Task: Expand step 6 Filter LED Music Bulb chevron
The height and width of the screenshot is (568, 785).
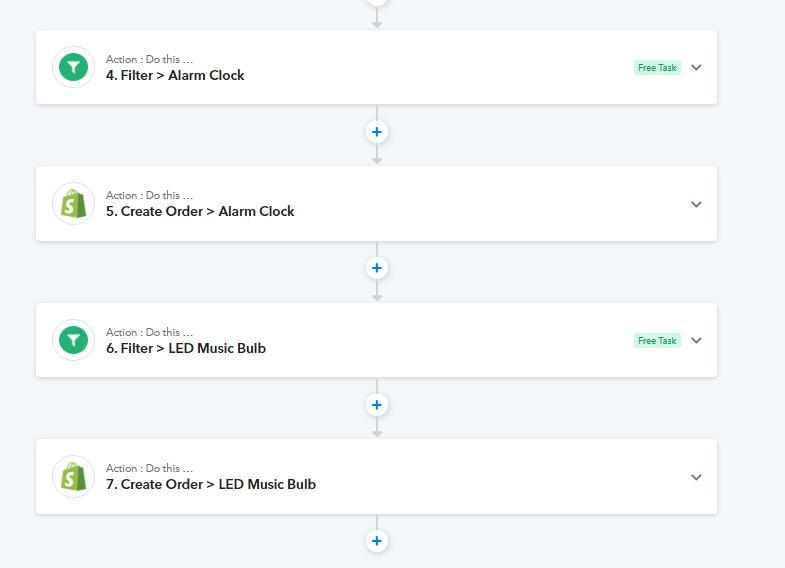Action: click(697, 340)
